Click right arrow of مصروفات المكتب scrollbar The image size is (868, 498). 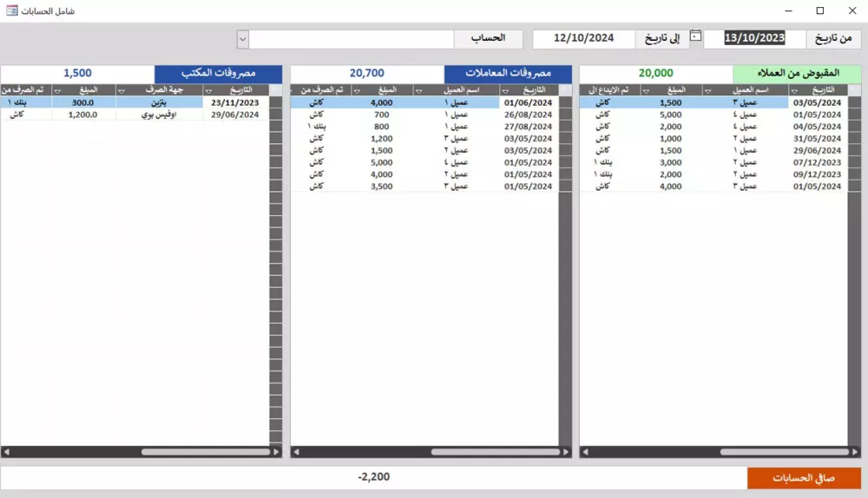point(276,452)
